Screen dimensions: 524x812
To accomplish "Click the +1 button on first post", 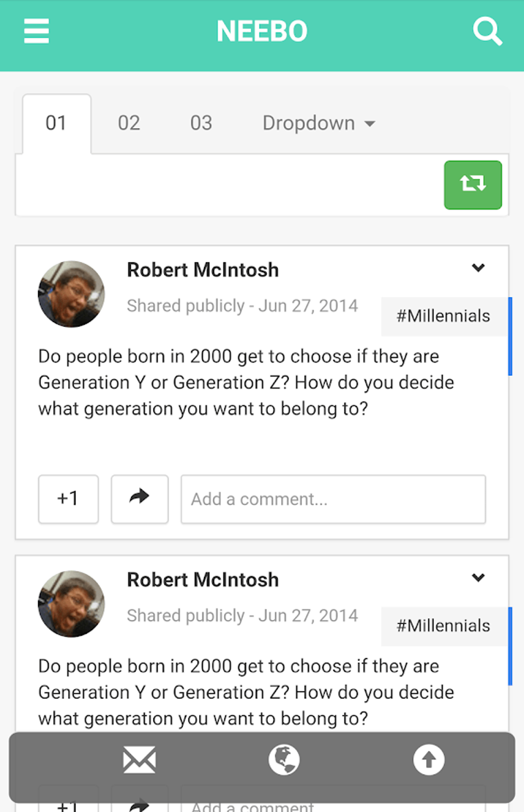I will [68, 499].
